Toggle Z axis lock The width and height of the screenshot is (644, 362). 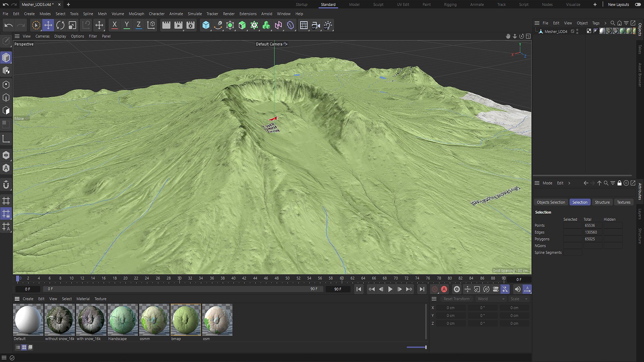point(139,25)
